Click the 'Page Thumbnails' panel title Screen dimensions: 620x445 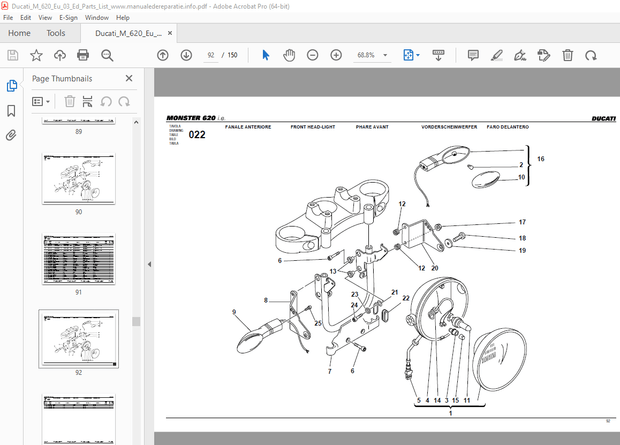pos(62,79)
